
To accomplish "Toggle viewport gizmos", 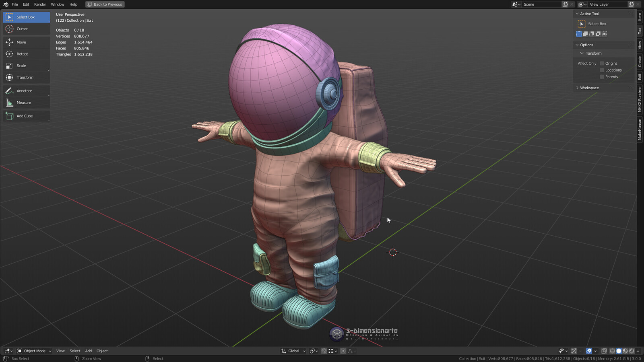I will (574, 351).
